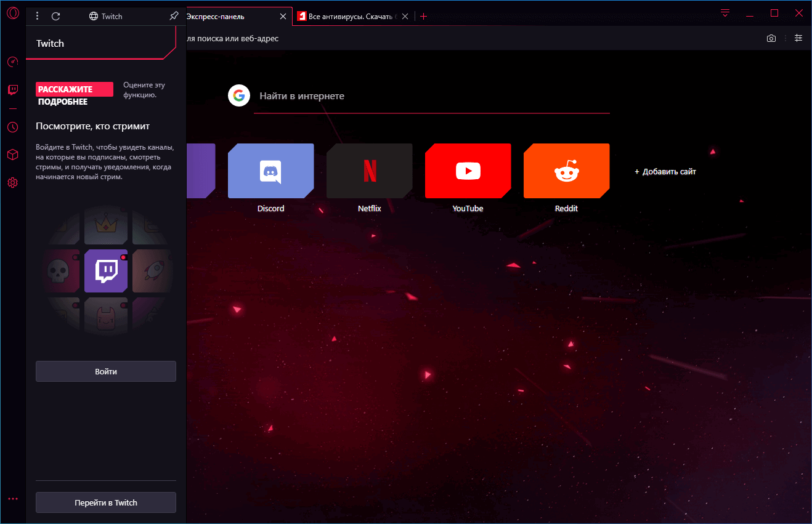
Task: Open Twitch via Перейти в Twitch
Action: click(105, 502)
